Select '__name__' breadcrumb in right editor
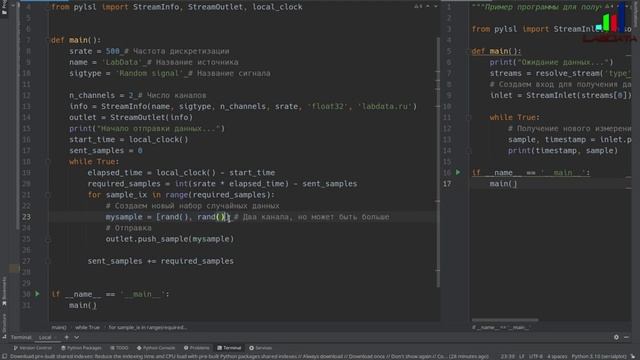The height and width of the screenshot is (360, 640). click(x=501, y=327)
